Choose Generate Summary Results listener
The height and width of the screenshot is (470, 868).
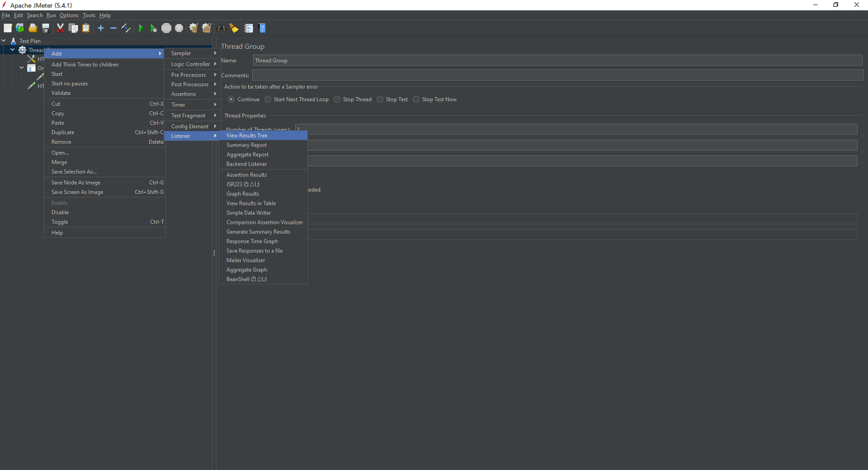point(263,232)
